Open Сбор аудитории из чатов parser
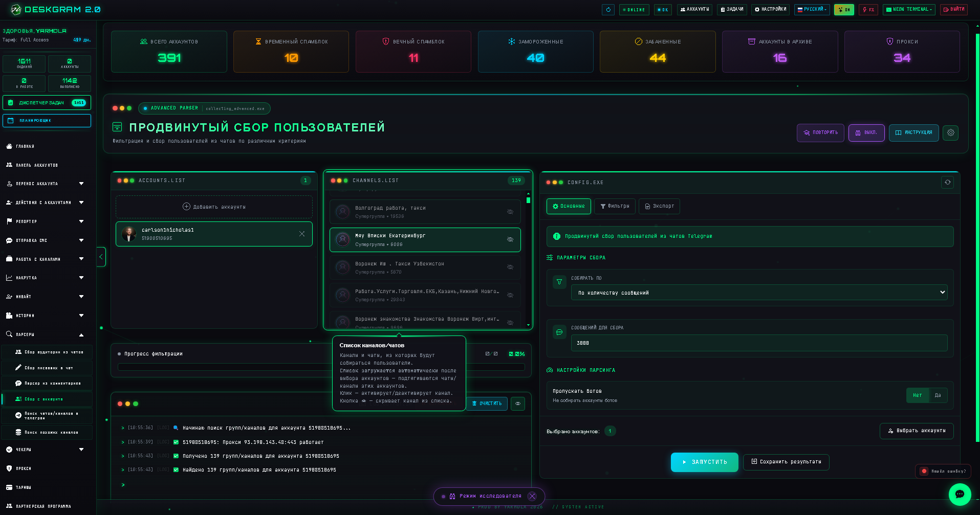This screenshot has width=980, height=515. (x=47, y=352)
